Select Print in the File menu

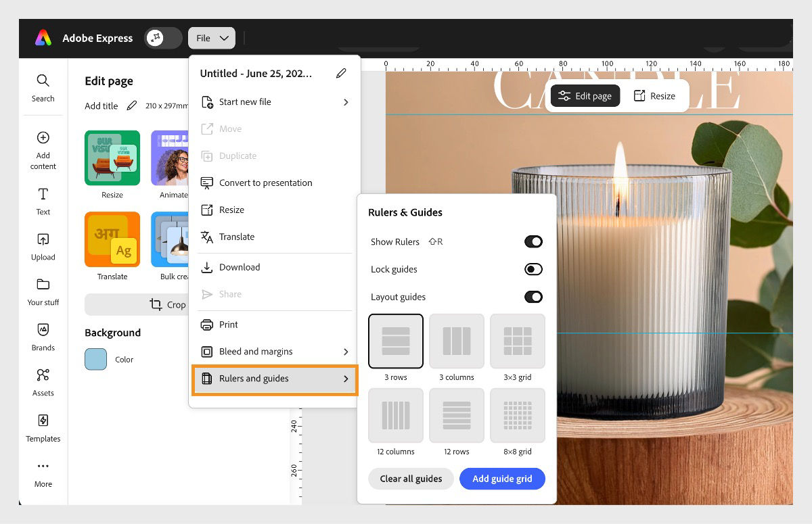(x=275, y=325)
